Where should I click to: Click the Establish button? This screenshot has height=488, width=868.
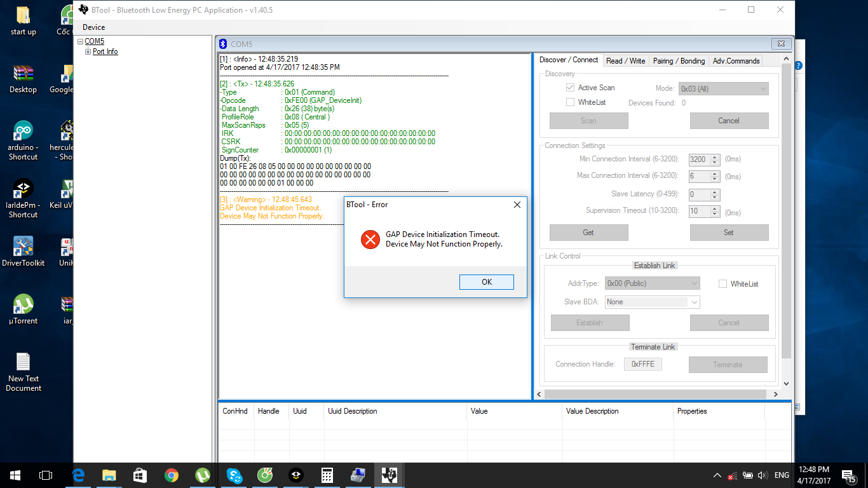tap(590, 323)
